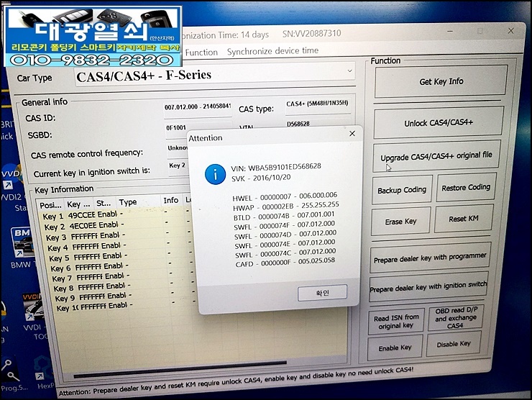The height and width of the screenshot is (400, 532).
Task: Select the Key 10 row
Action: pos(127,307)
